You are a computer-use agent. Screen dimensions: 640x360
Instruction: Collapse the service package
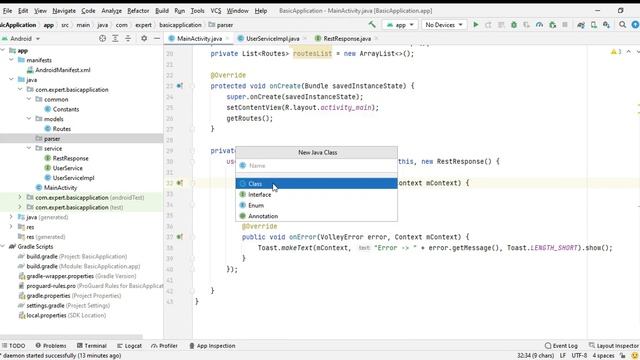(29, 148)
